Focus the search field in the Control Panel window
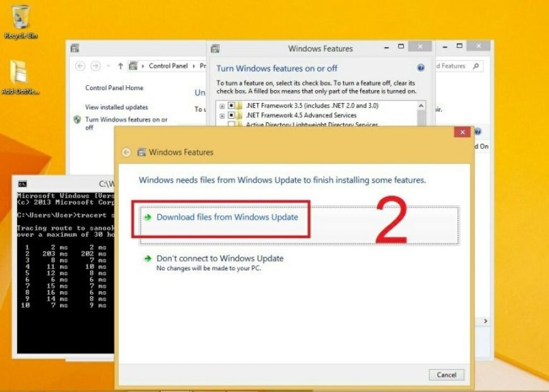549x392 pixels. pyautogui.click(x=459, y=66)
